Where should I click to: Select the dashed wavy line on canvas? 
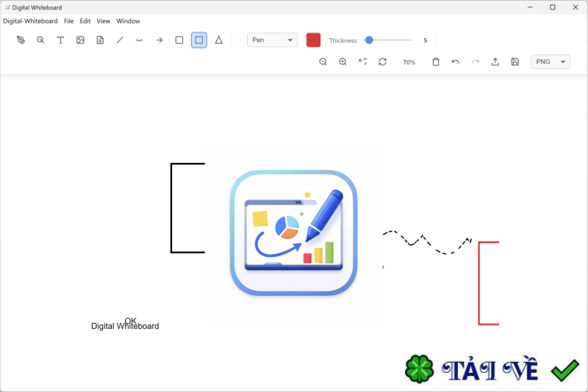[427, 242]
